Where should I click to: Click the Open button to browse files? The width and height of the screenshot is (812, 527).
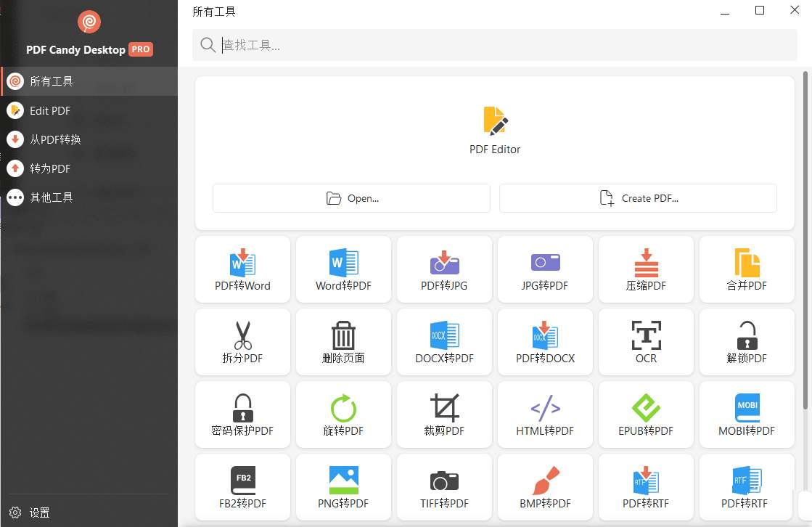click(x=351, y=197)
